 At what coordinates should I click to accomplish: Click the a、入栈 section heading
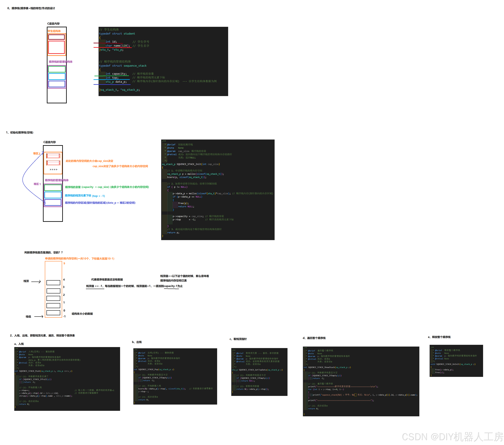pyautogui.click(x=19, y=344)
